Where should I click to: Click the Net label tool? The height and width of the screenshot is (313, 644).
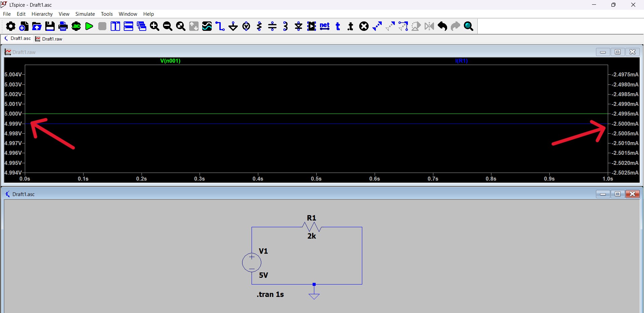pos(325,26)
